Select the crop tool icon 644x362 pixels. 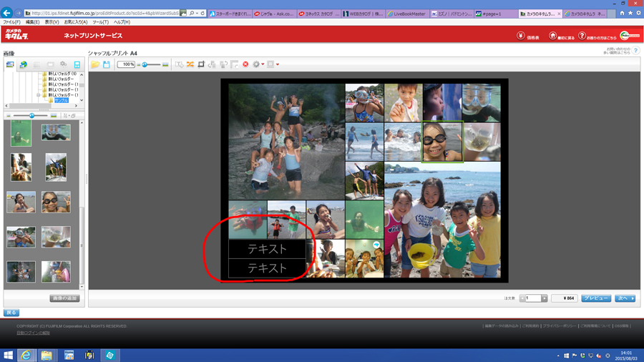click(x=201, y=64)
